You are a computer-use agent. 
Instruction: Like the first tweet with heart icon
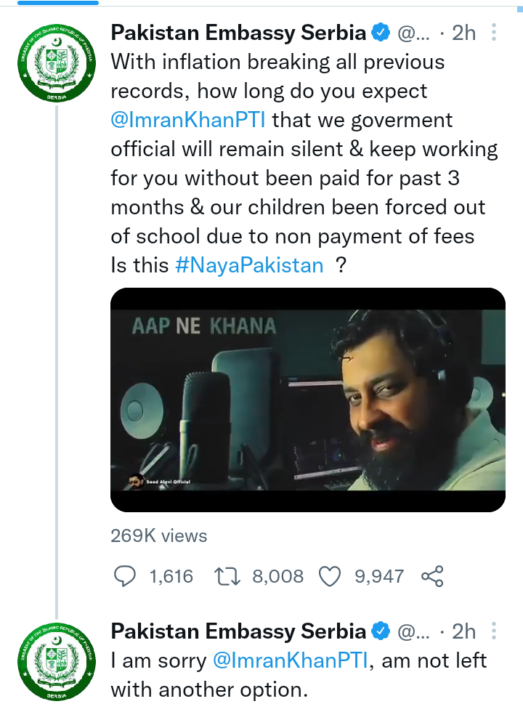click(x=330, y=576)
